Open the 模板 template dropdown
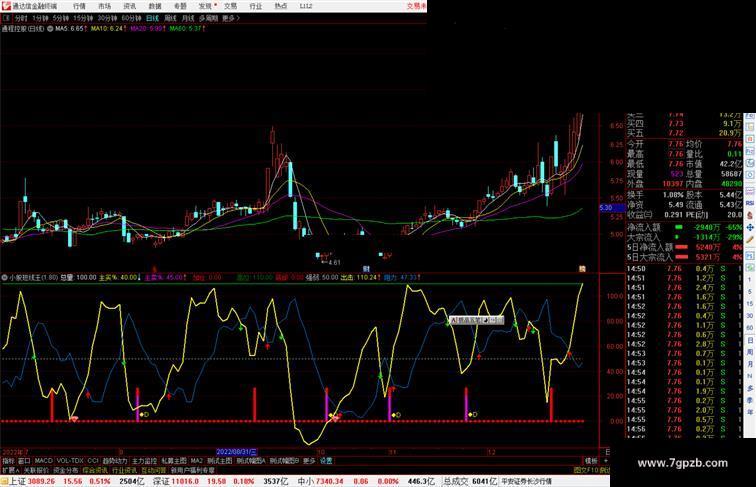The image size is (756, 487). coord(591,461)
